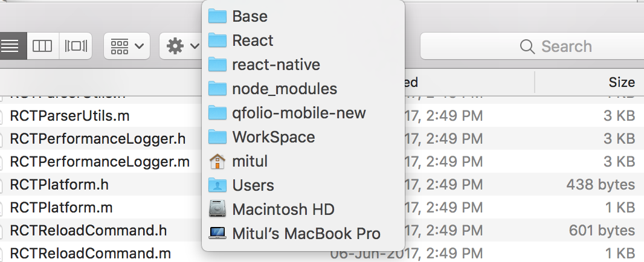644x262 pixels.
Task: Go to react-native folder in path menu
Action: tap(303, 65)
